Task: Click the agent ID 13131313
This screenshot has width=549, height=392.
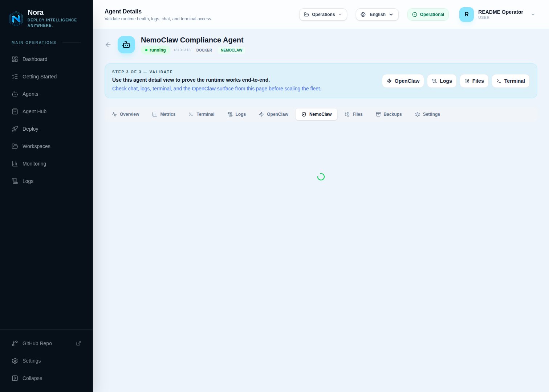Action: point(182,50)
